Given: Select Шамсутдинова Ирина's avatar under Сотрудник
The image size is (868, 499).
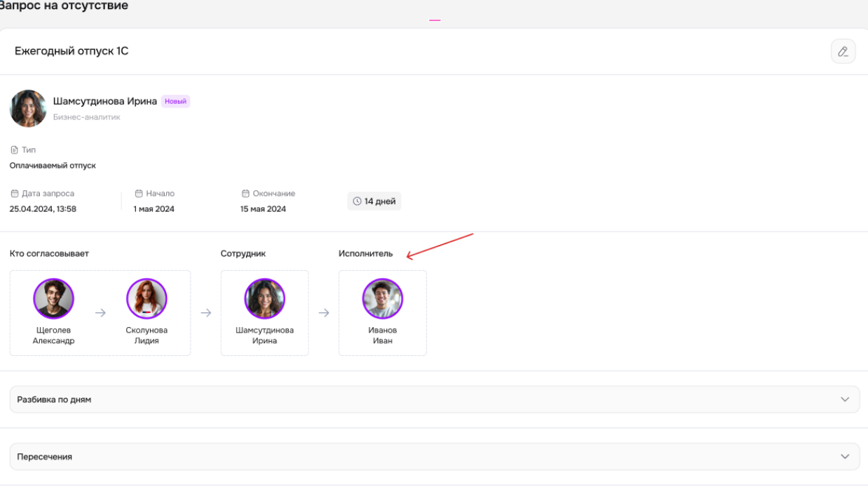Looking at the screenshot, I should [x=264, y=299].
